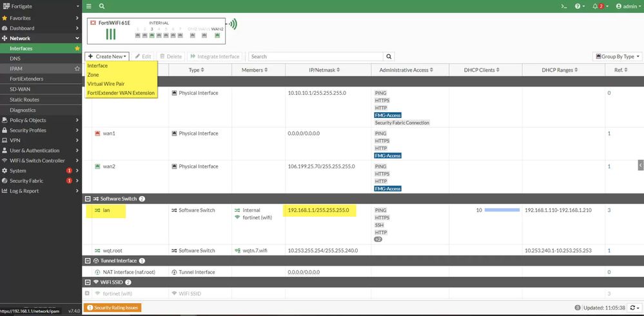The height and width of the screenshot is (316, 644).
Task: Collapse the Software Switch group
Action: point(88,199)
